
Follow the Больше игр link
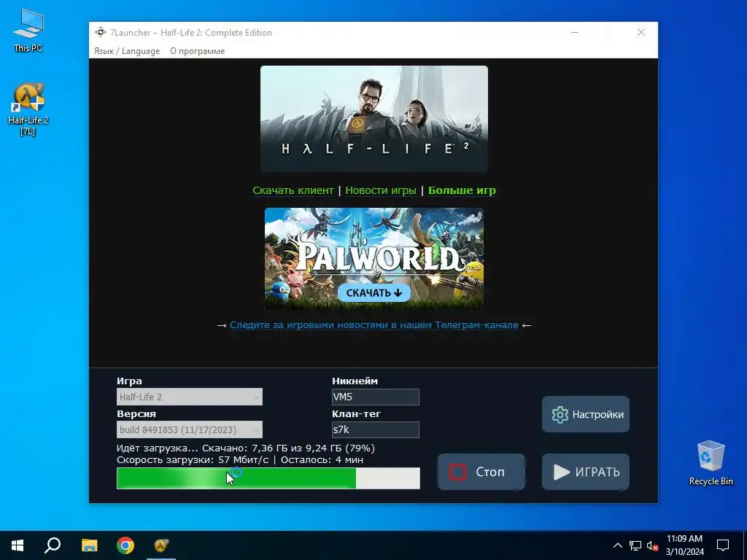point(462,190)
